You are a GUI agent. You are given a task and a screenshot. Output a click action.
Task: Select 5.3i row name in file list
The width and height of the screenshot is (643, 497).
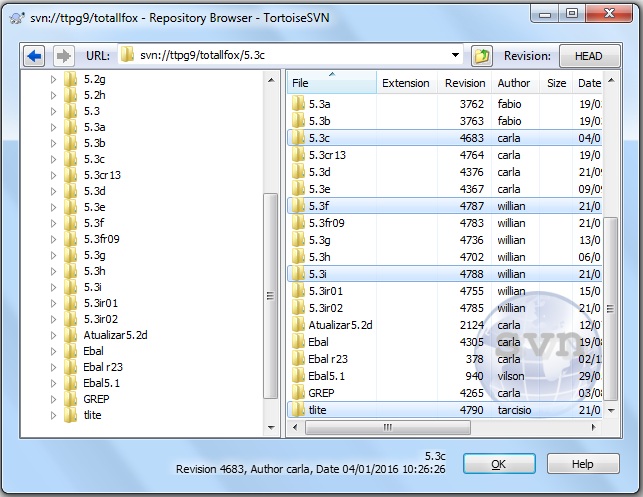[x=317, y=274]
